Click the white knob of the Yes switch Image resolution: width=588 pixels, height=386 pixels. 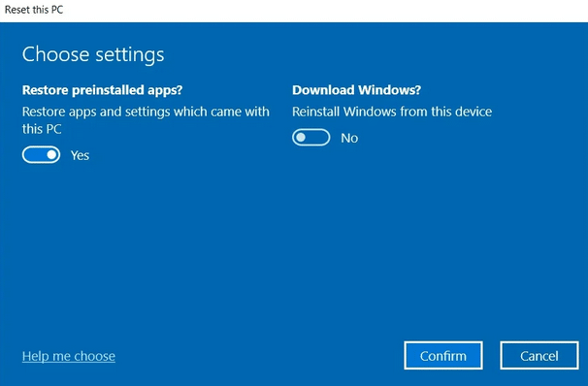tap(51, 155)
